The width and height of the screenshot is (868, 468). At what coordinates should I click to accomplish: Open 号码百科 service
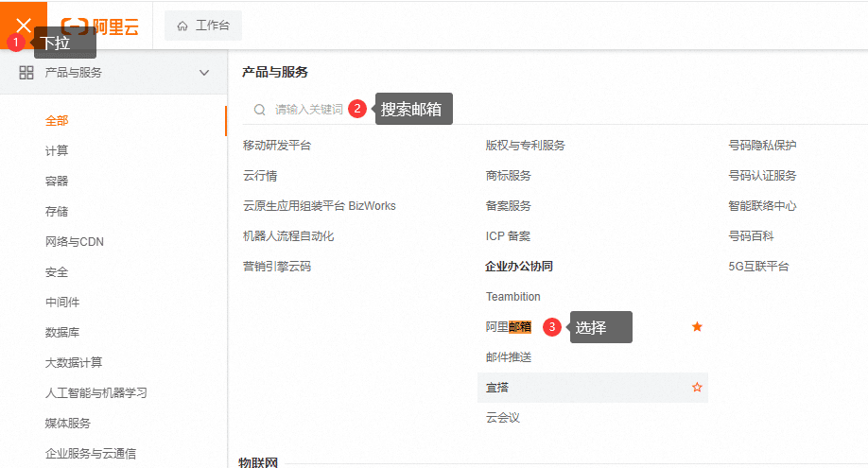tap(751, 236)
